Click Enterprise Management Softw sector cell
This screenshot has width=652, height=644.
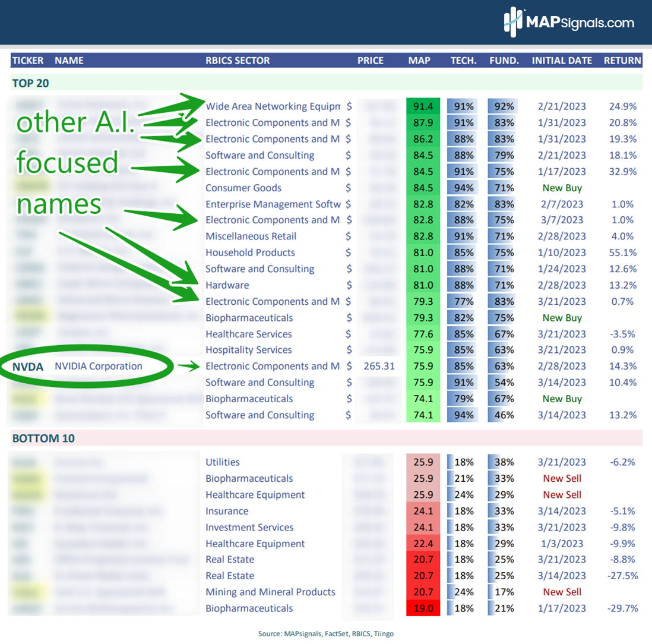pos(273,204)
